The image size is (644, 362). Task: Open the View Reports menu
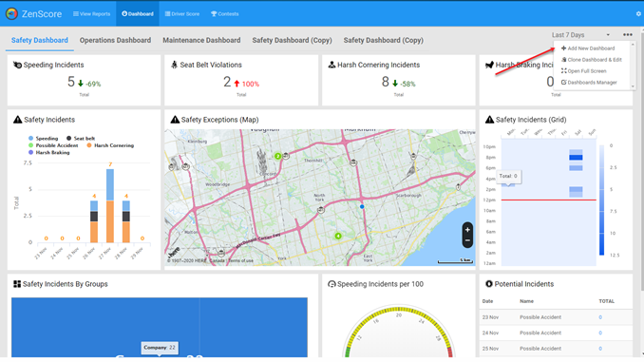tap(91, 13)
